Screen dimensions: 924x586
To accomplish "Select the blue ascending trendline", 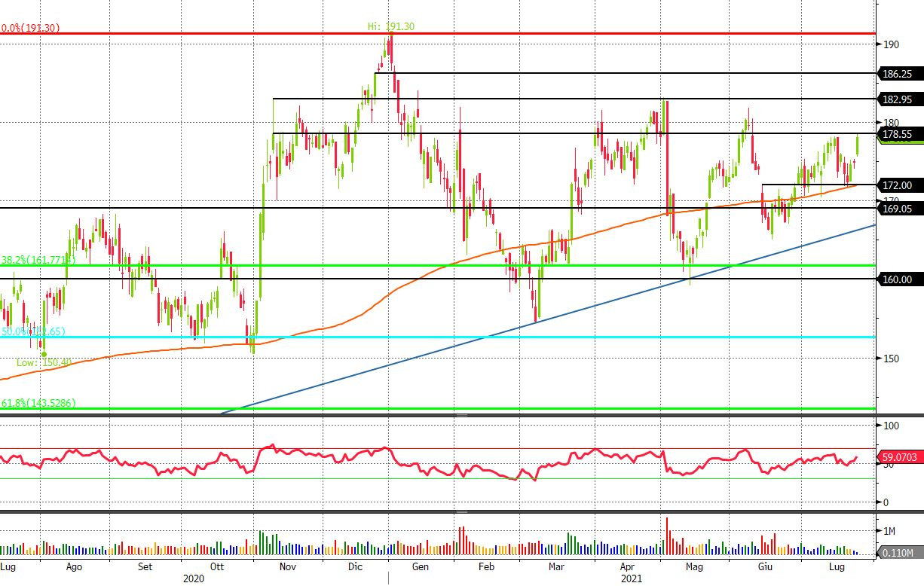I will [x=549, y=319].
